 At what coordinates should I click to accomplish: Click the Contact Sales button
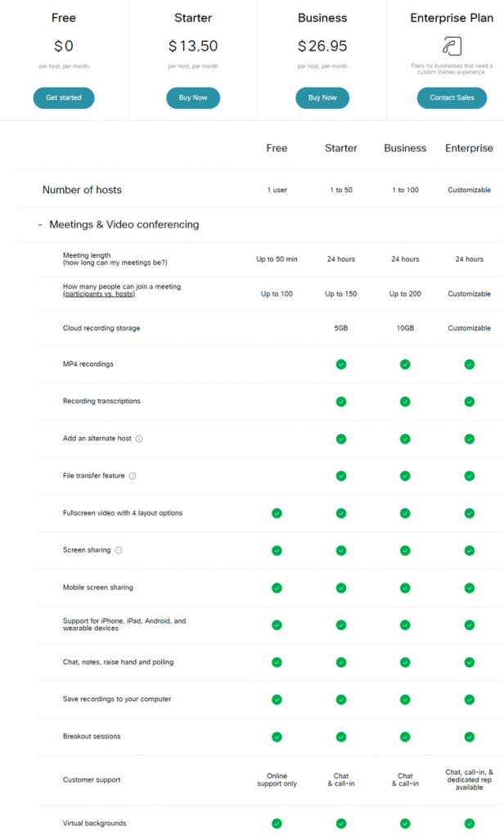(452, 98)
